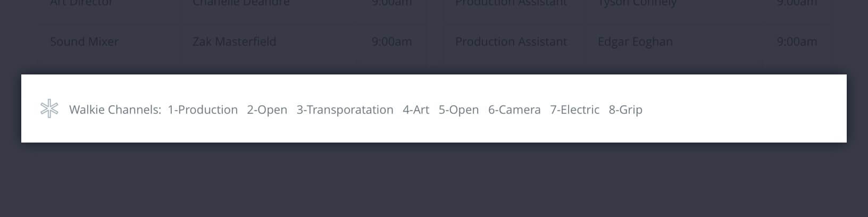Screen dimensions: 868x217
Task: Select crew member Chanelle Deandre
Action: (x=241, y=3)
